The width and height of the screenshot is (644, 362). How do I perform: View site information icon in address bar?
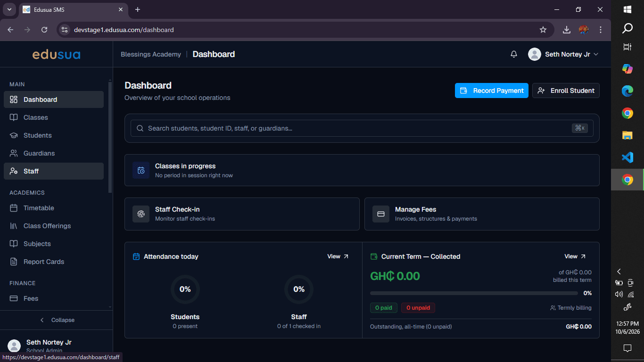pyautogui.click(x=65, y=30)
